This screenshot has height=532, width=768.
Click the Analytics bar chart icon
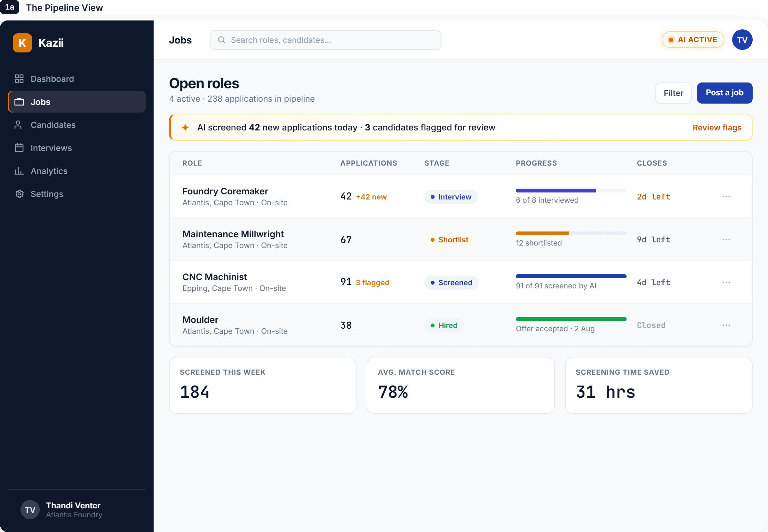19,171
